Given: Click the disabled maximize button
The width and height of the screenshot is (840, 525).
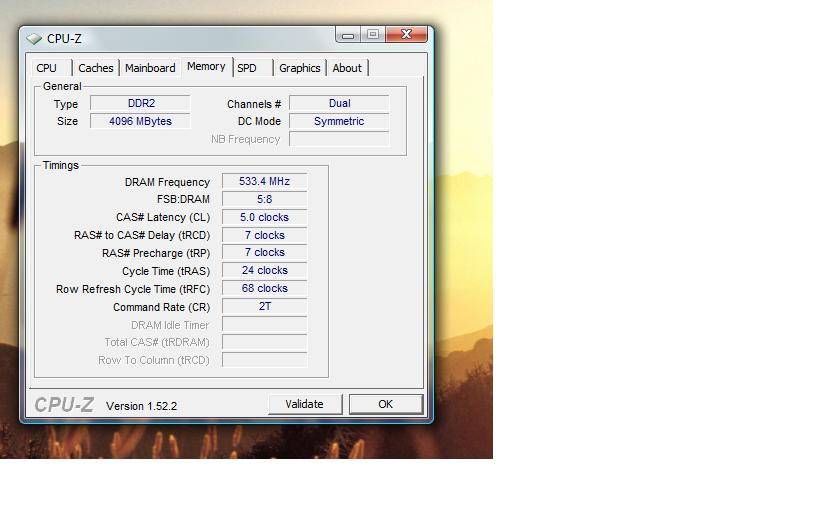Looking at the screenshot, I should (x=373, y=35).
